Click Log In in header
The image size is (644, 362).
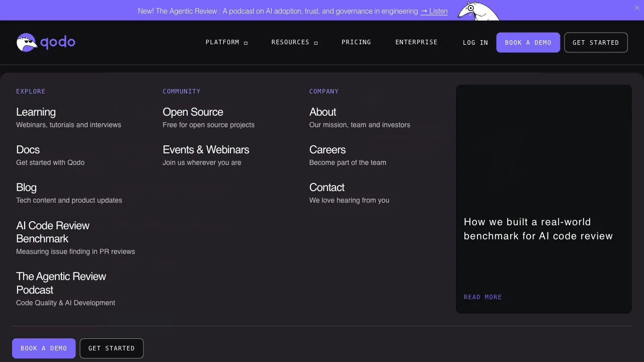(x=475, y=43)
